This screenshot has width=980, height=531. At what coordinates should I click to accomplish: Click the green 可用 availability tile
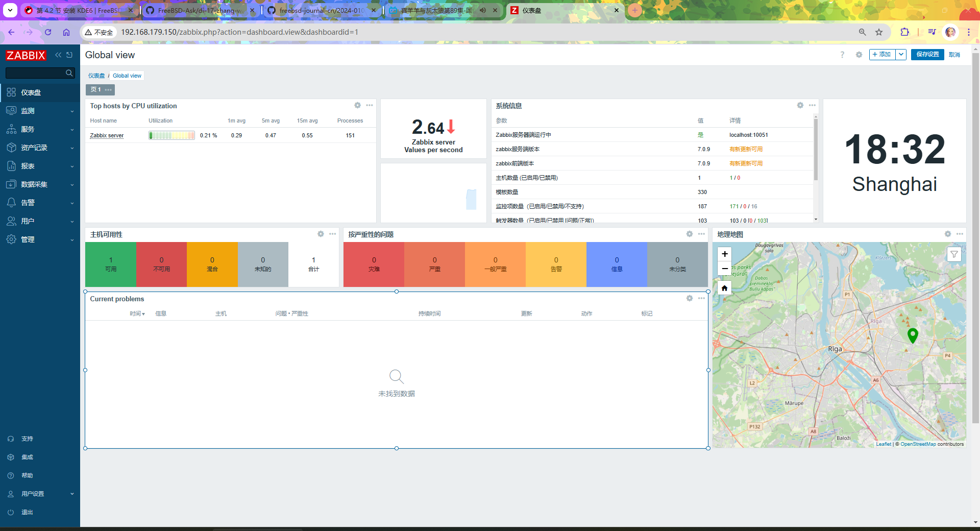[111, 264]
